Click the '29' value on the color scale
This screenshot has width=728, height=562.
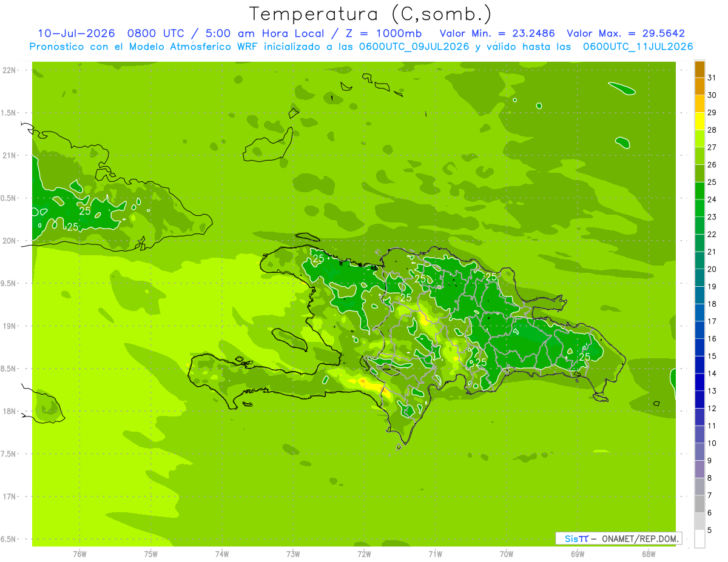tap(713, 113)
